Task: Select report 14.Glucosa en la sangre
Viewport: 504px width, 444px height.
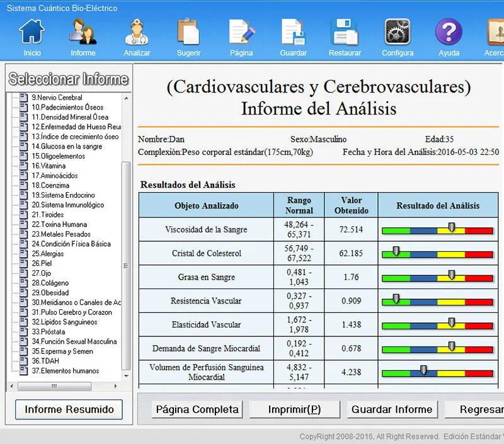Action: tap(66, 146)
